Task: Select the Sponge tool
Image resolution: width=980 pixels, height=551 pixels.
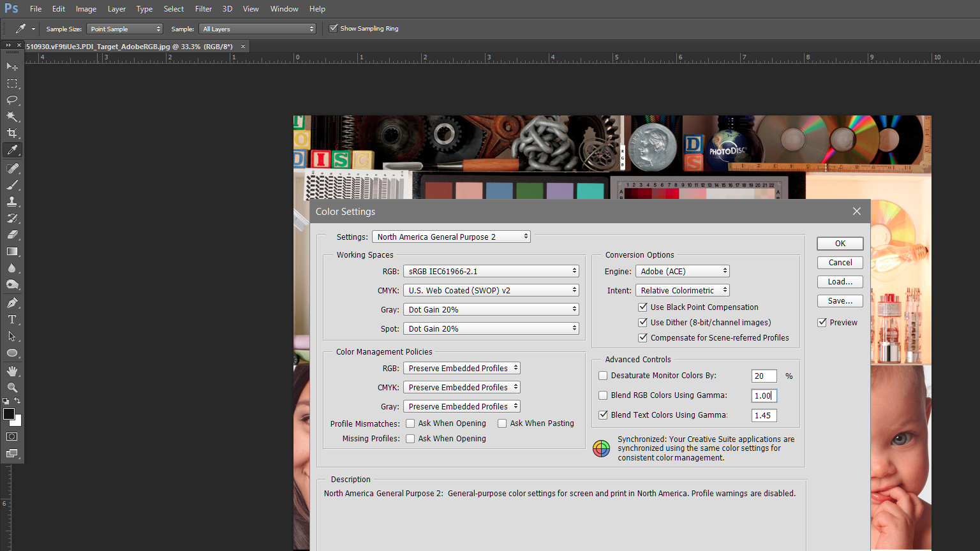Action: point(12,284)
